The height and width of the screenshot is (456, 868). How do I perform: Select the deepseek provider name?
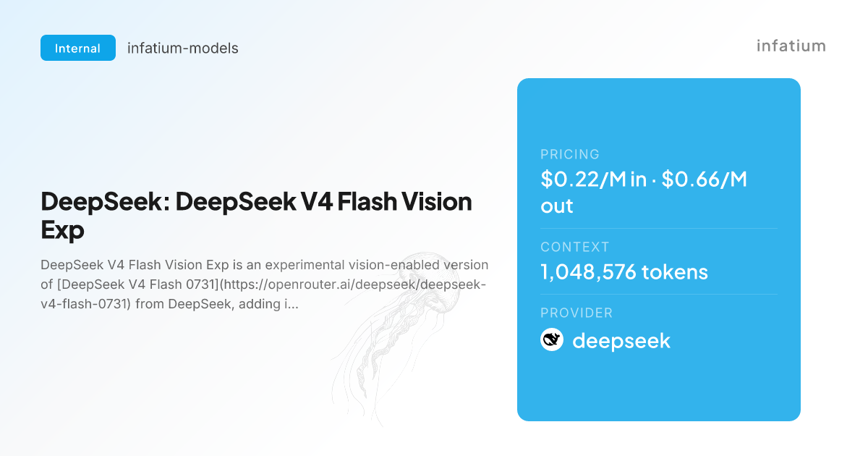click(621, 340)
